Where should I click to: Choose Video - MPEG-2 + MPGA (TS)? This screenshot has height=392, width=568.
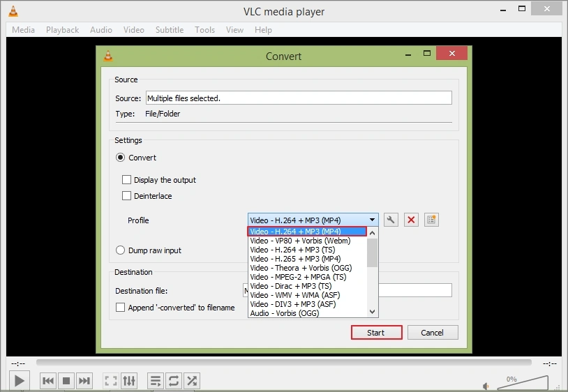[x=308, y=277]
